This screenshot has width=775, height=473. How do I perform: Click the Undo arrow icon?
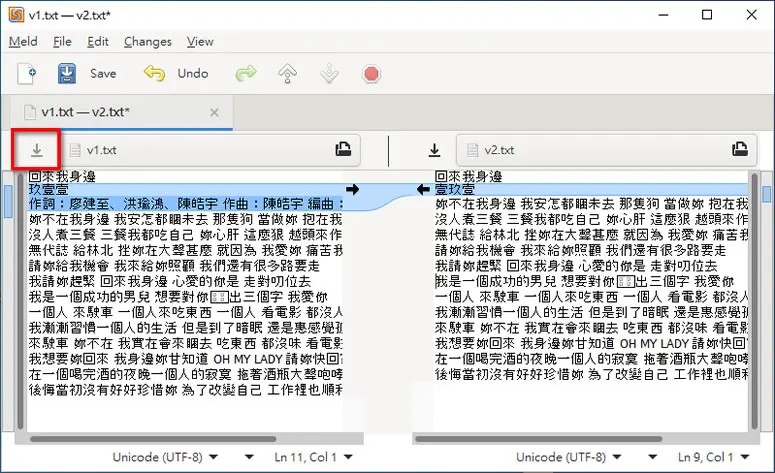(154, 74)
